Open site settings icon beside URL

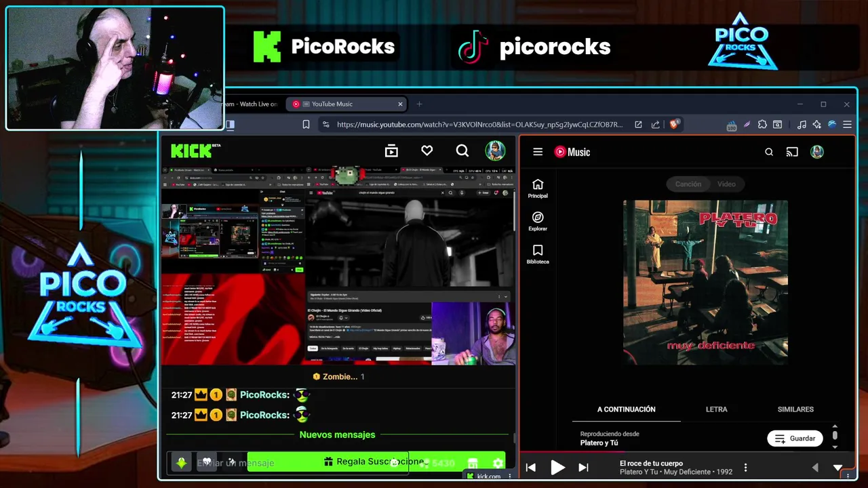pos(325,125)
